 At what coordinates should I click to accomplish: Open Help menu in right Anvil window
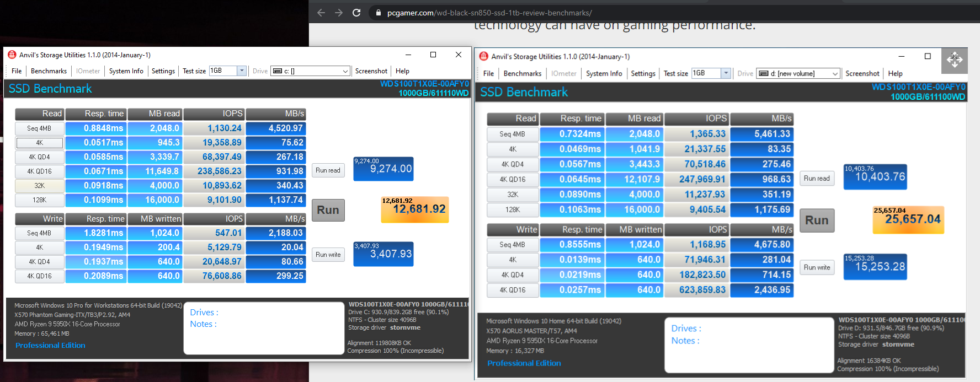[895, 73]
